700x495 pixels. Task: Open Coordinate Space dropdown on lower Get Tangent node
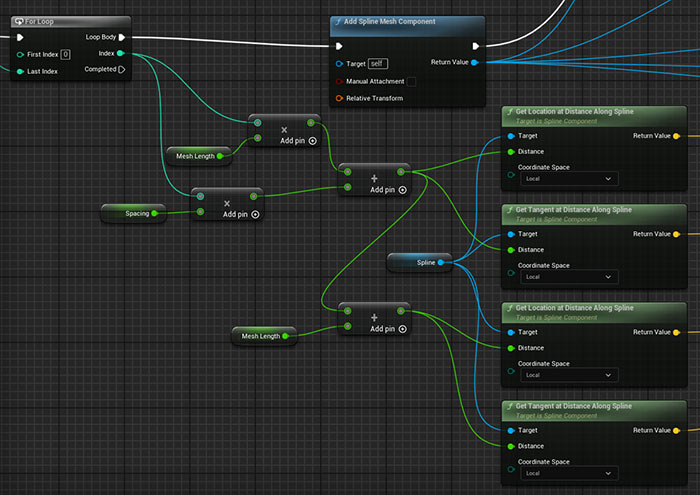(569, 473)
